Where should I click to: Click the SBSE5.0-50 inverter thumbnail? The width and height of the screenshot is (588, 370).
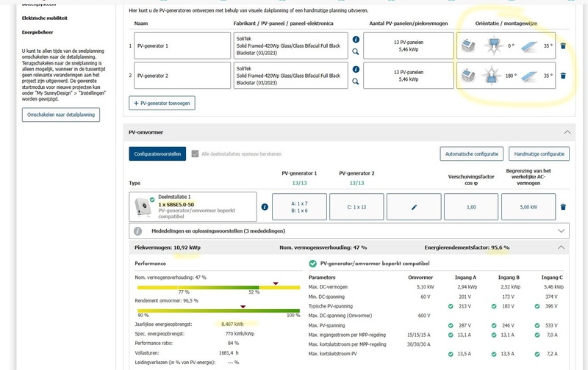[x=143, y=207]
